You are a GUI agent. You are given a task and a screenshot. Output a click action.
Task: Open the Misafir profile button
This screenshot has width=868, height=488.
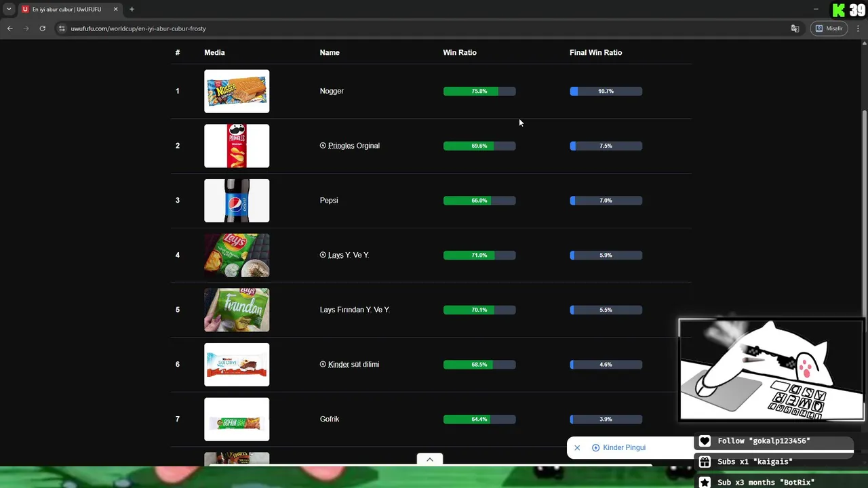pyautogui.click(x=829, y=28)
